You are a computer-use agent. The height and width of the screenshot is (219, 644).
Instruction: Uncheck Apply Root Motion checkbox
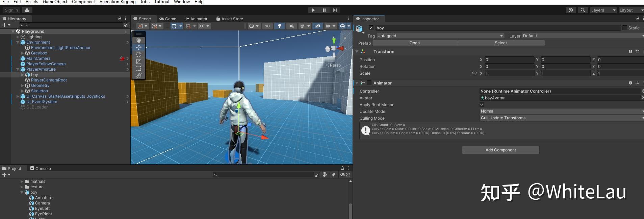482,104
